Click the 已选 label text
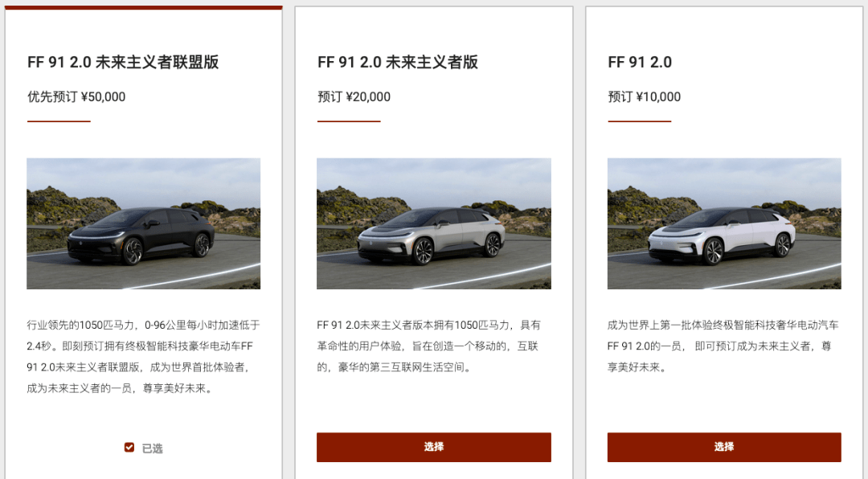 click(x=152, y=448)
